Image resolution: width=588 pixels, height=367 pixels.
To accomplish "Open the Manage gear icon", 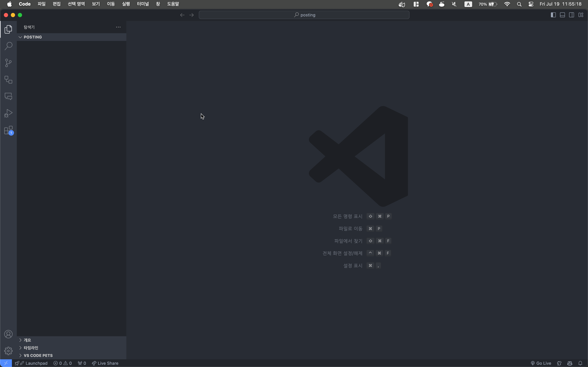I will click(x=8, y=351).
